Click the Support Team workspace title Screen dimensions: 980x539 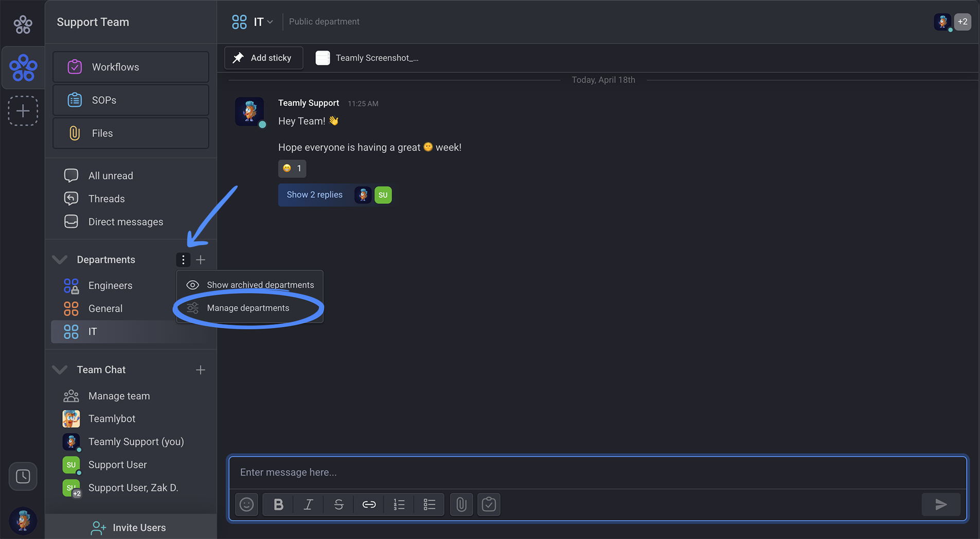[93, 22]
